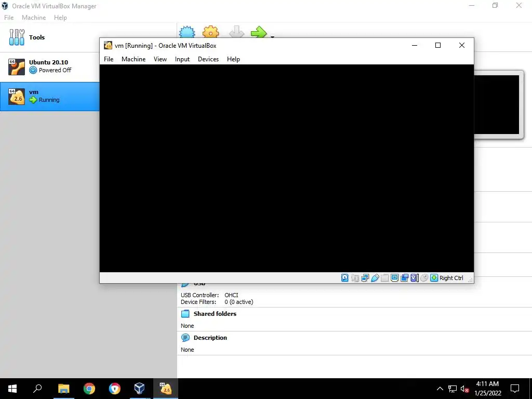Viewport: 532px width, 399px height.
Task: Click inside the black vm guest display
Action: pos(286,168)
